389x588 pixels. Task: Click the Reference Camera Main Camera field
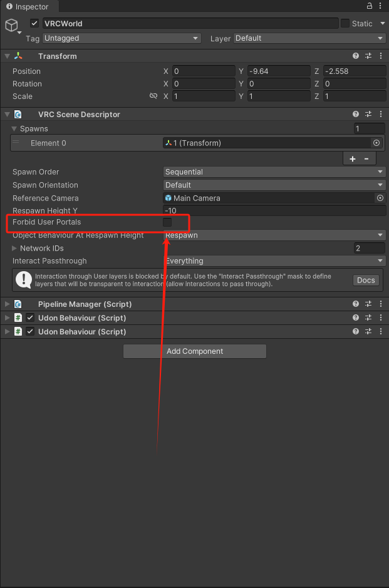[268, 198]
